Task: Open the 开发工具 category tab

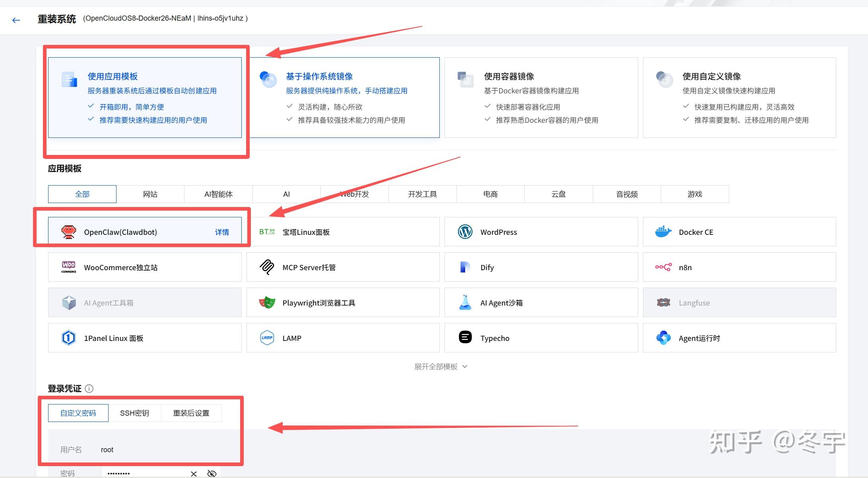Action: point(422,194)
